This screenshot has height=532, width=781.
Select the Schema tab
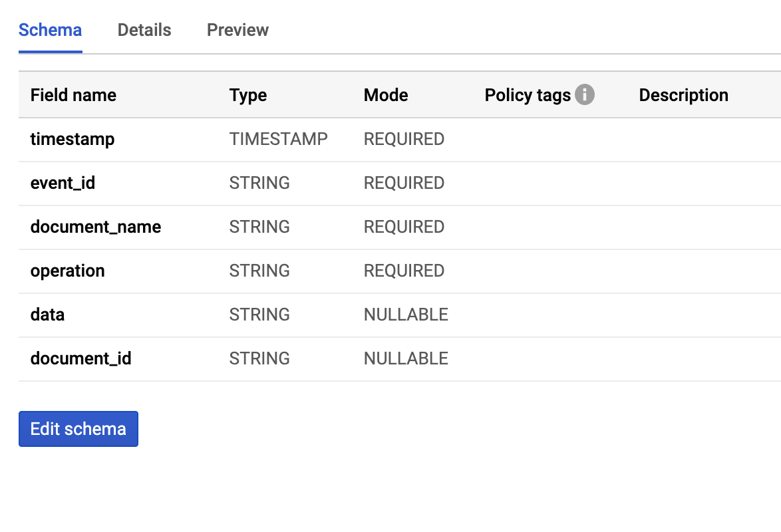pos(50,30)
